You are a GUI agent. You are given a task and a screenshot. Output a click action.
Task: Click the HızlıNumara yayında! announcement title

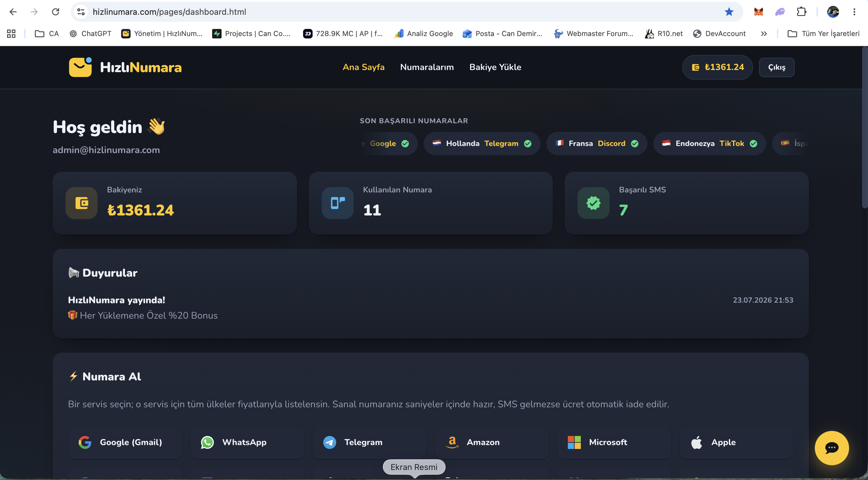(117, 300)
